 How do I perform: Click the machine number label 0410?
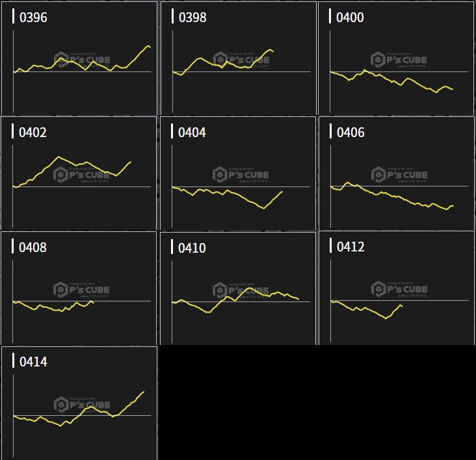click(x=192, y=248)
